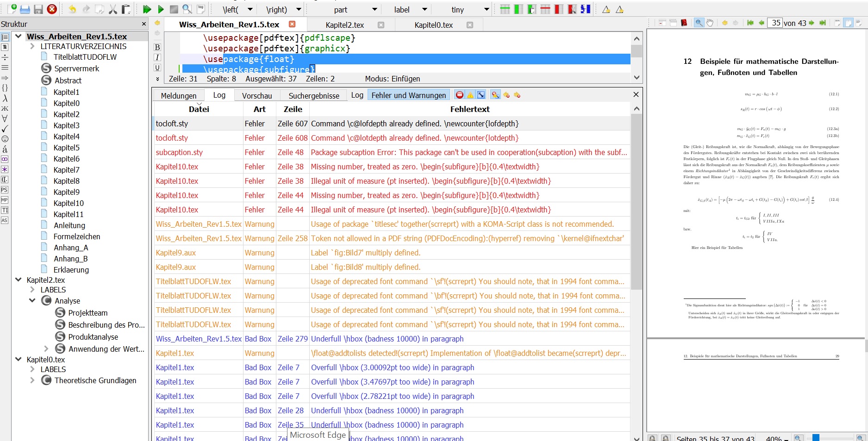The image size is (868, 441).
Task: Go to the first PDF page
Action: coord(750,23)
